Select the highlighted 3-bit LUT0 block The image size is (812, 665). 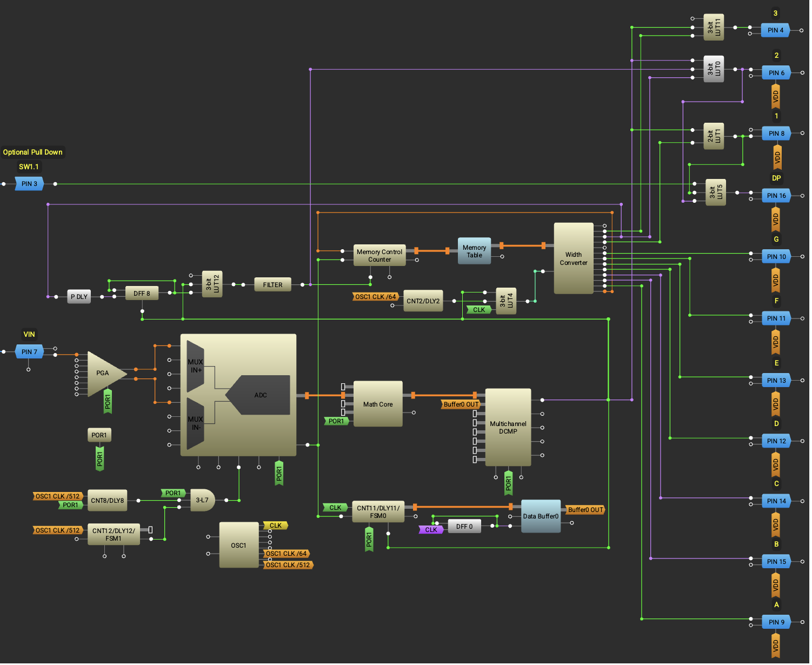(x=714, y=69)
